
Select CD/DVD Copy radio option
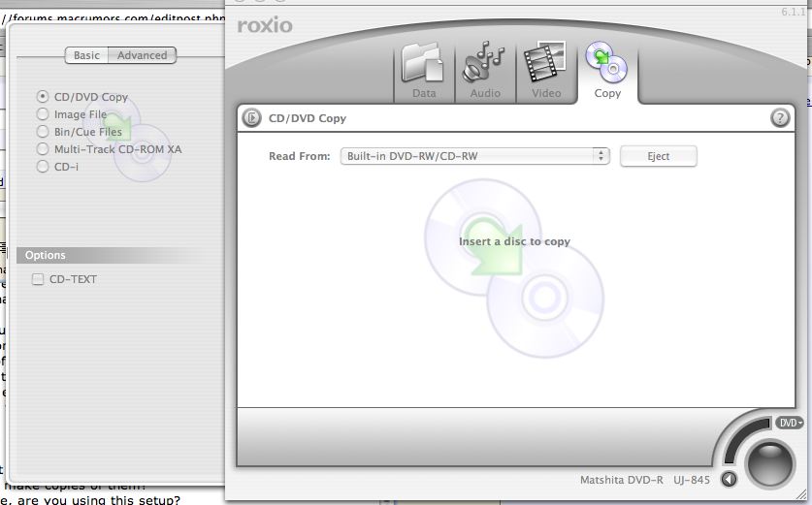(43, 97)
